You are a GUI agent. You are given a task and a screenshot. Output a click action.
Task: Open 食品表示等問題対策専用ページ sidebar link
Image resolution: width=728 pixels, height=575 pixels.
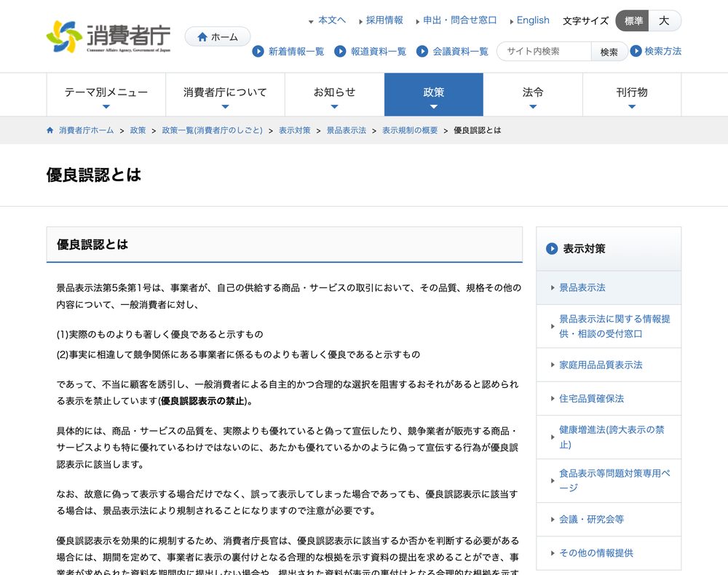click(x=614, y=480)
